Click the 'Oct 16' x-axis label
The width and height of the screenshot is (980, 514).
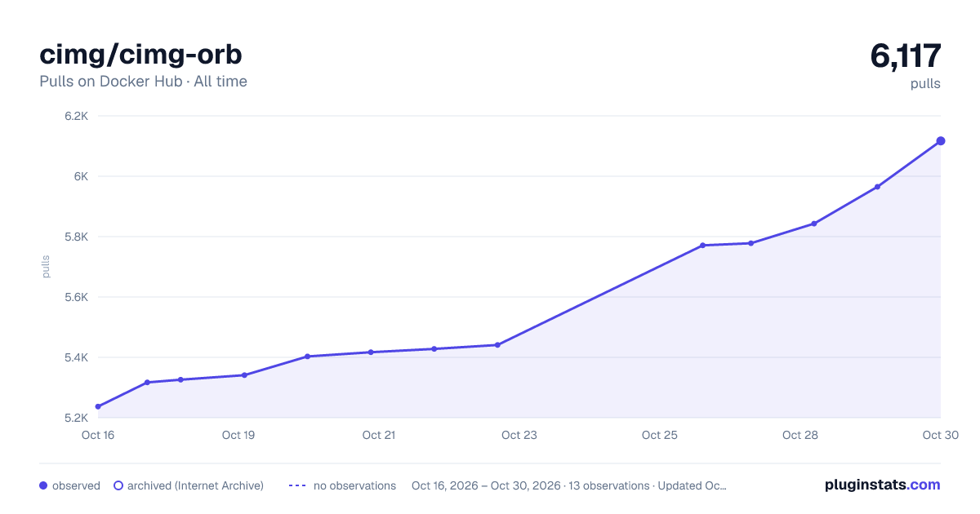pyautogui.click(x=98, y=435)
